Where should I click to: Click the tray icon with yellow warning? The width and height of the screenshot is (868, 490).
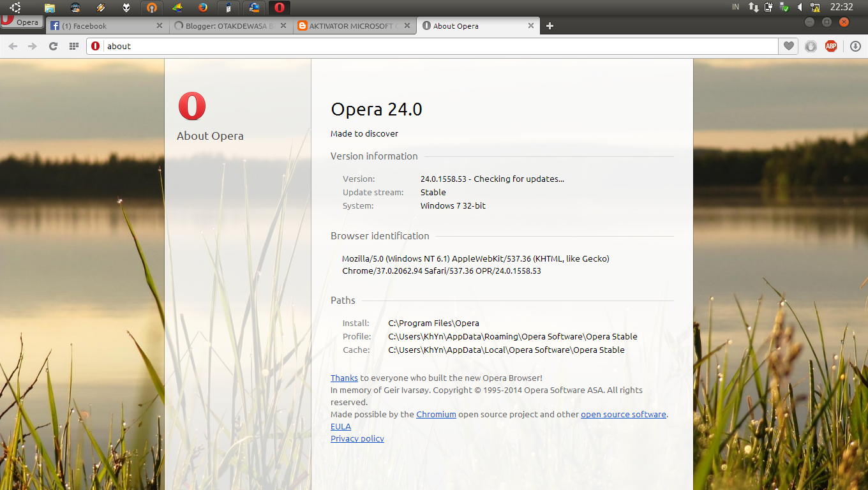(815, 8)
